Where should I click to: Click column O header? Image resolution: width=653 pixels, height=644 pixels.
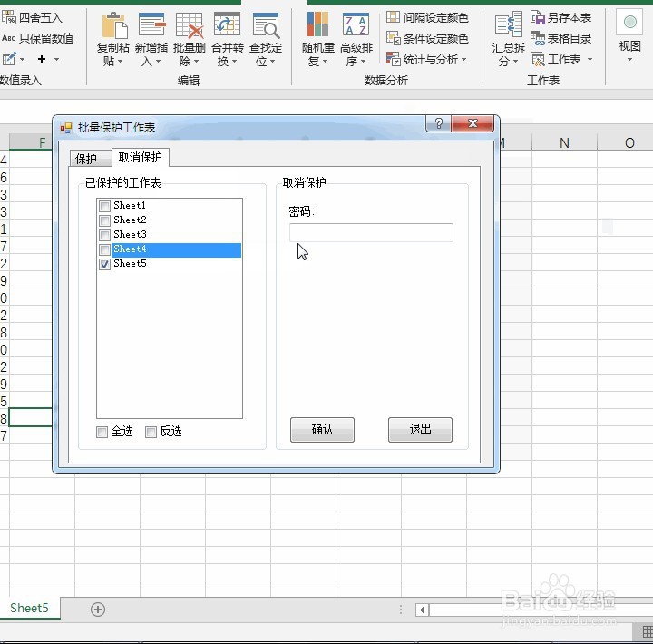pyautogui.click(x=629, y=143)
